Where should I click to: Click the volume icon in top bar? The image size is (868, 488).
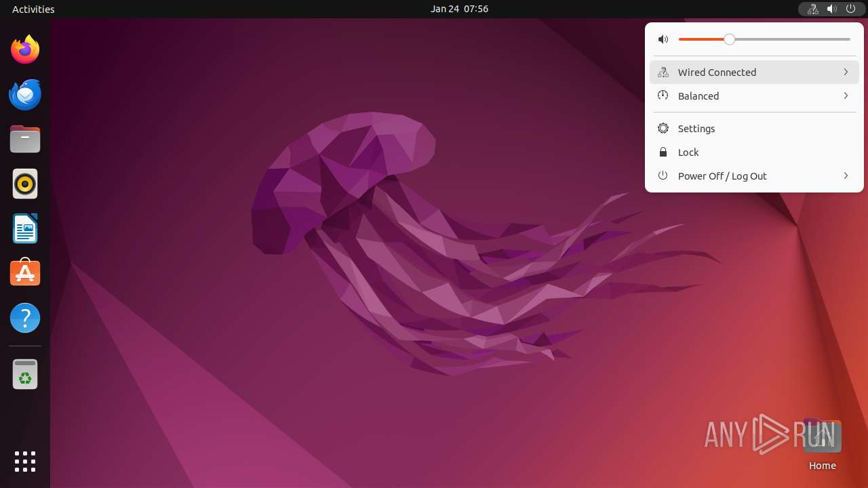(x=831, y=9)
